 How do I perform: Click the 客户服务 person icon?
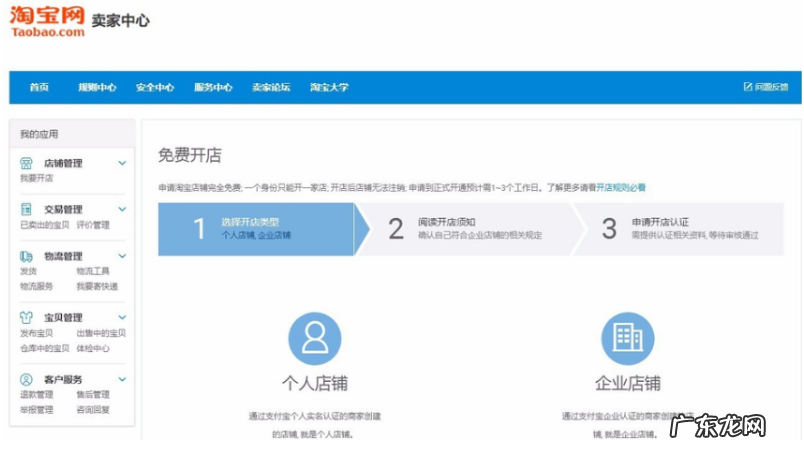[26, 380]
